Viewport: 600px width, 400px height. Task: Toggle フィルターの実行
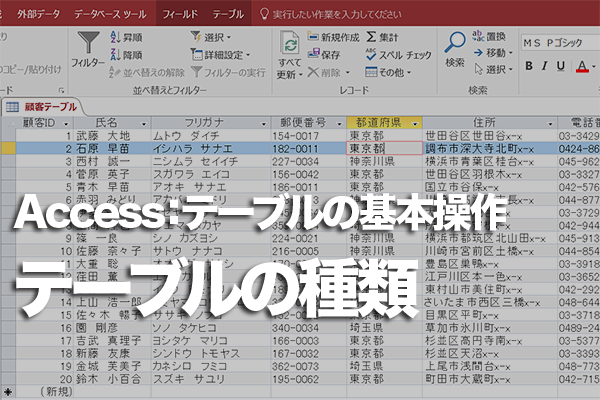click(x=228, y=72)
